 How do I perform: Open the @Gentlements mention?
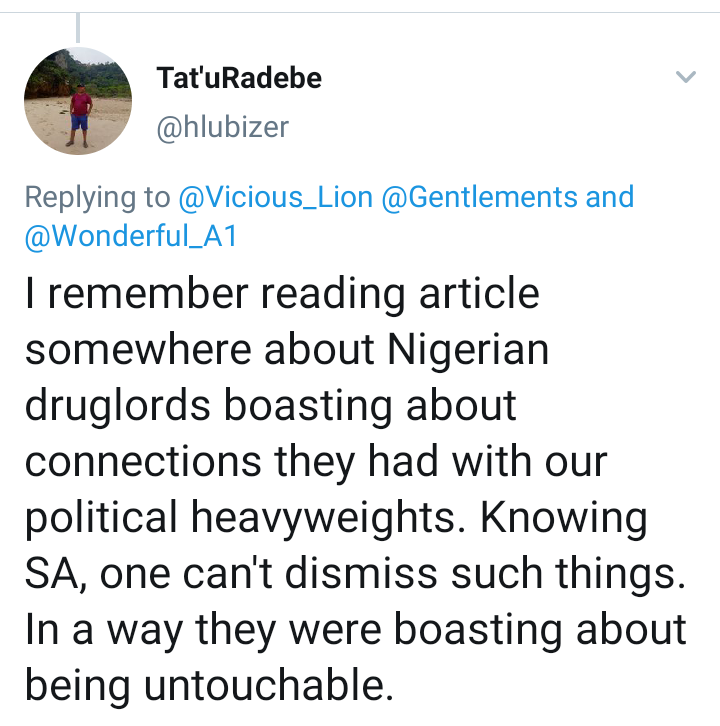click(x=480, y=197)
